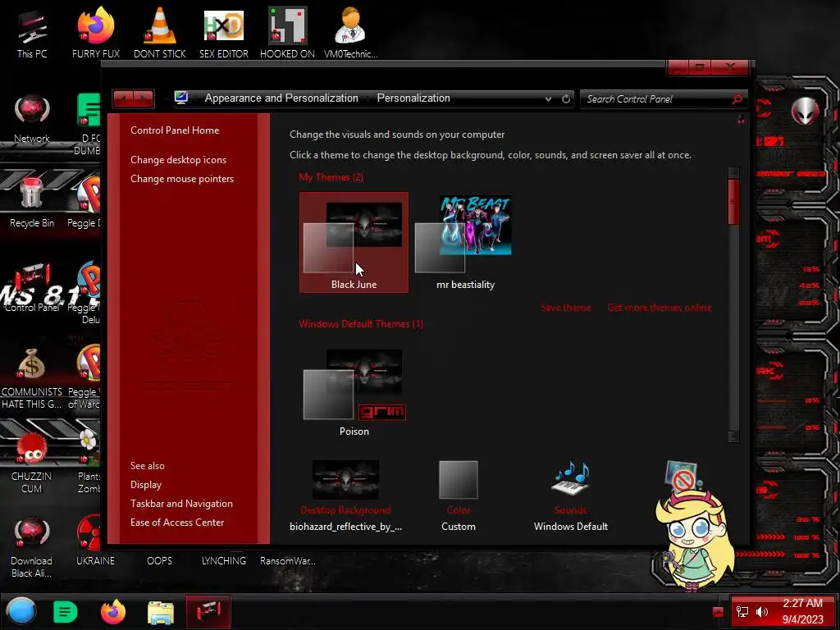The image size is (840, 630).
Task: Open the Color Custom swatch
Action: (x=458, y=479)
